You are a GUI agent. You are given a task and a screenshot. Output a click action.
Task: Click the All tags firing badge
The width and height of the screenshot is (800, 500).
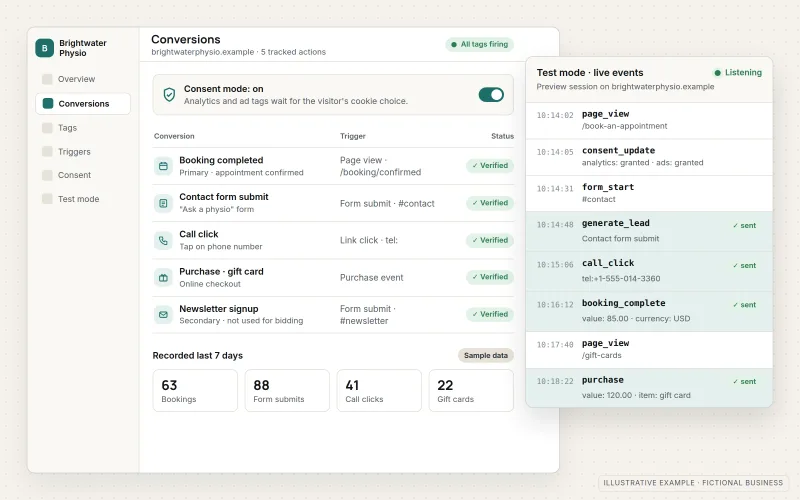click(480, 44)
